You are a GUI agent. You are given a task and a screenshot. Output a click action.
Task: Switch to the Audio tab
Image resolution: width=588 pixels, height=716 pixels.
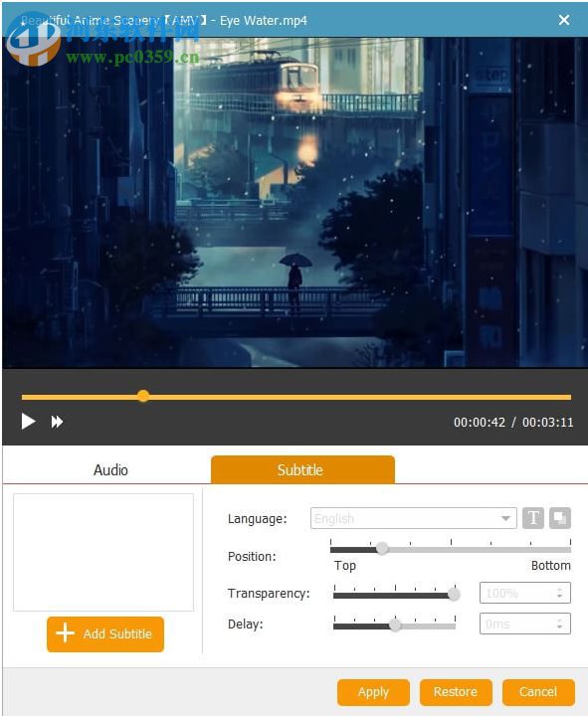click(110, 469)
